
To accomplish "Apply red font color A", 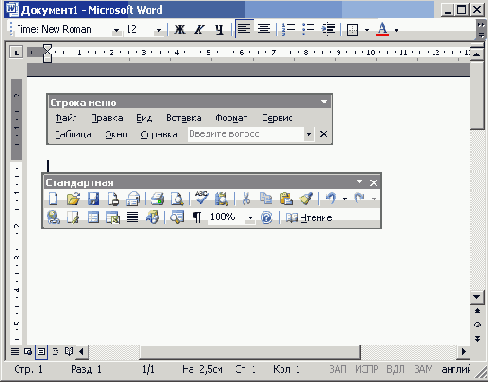I will pos(382,29).
